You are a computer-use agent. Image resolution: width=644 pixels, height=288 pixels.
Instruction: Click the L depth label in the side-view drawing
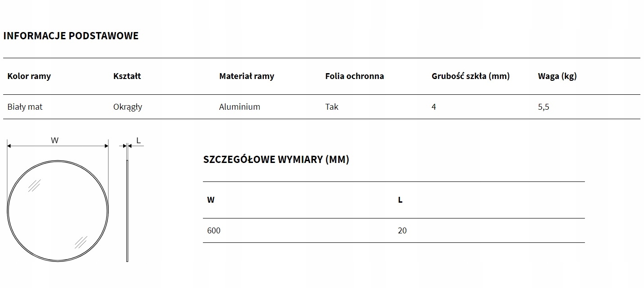138,140
